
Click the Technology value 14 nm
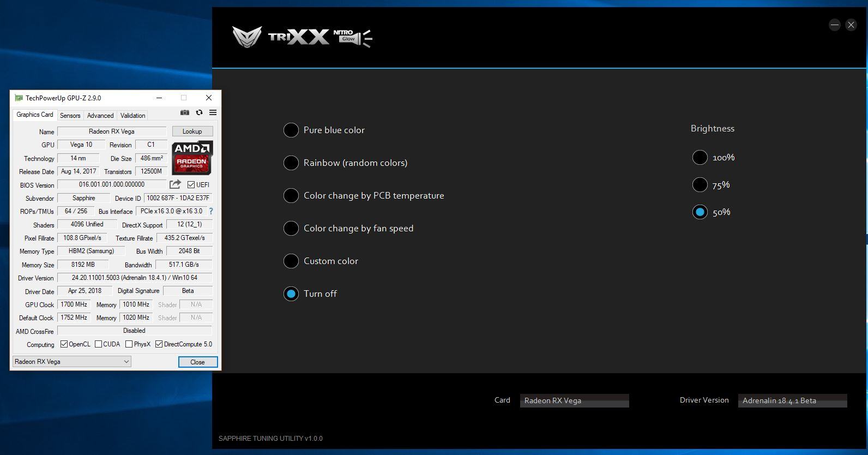(x=78, y=158)
